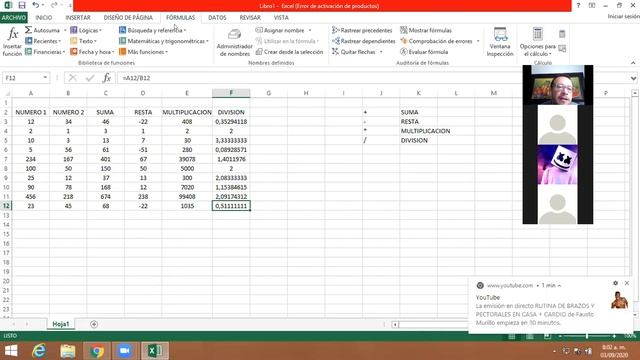
Task: Open Asignar nombre dropdown arrow
Action: (x=310, y=30)
